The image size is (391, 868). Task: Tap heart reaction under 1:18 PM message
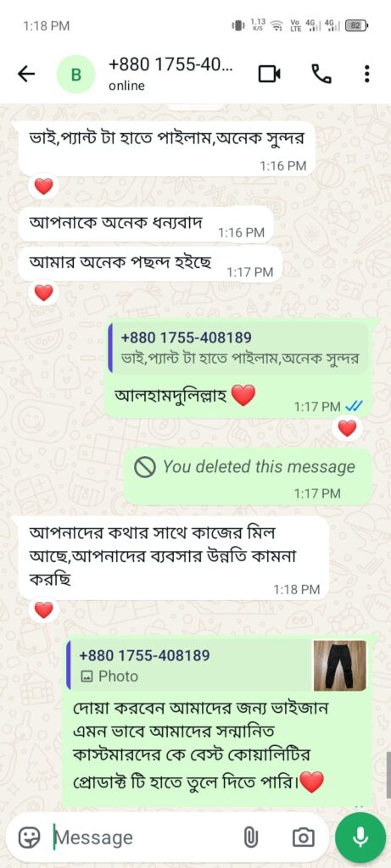43,610
